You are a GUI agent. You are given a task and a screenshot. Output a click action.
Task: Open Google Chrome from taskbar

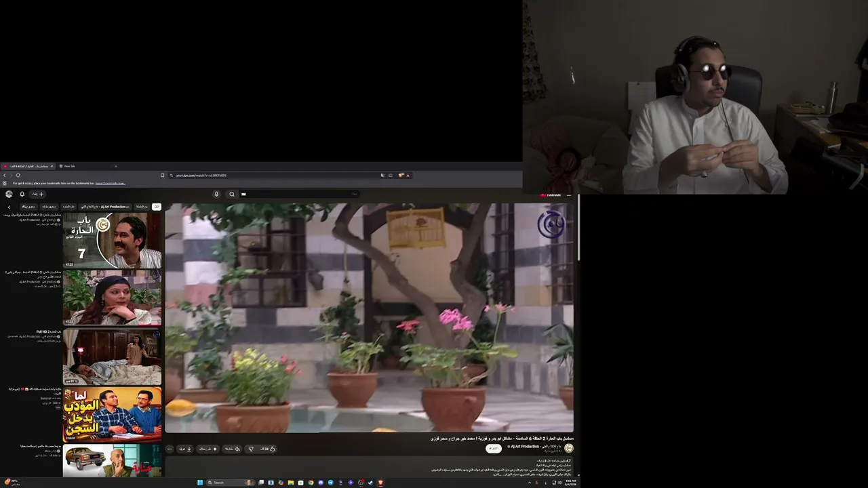[311, 483]
